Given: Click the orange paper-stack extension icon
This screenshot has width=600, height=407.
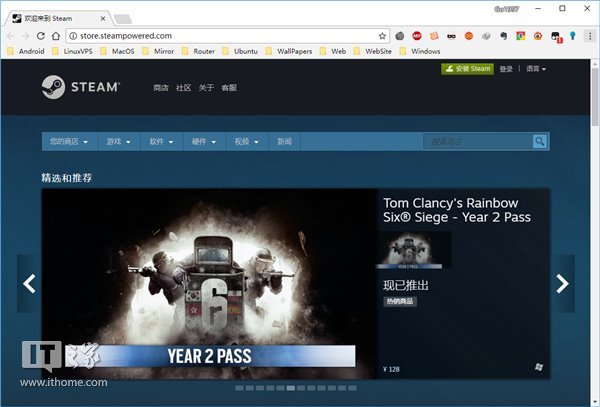Looking at the screenshot, I should click(434, 36).
